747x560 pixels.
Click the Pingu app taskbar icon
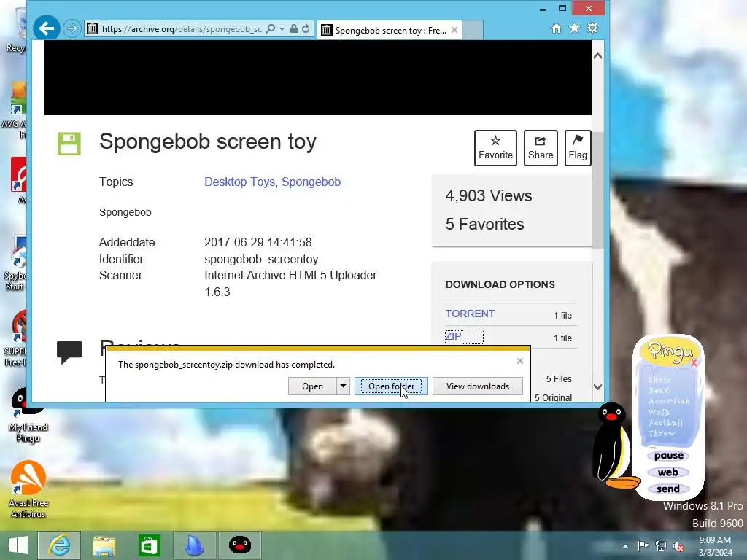[x=239, y=545]
